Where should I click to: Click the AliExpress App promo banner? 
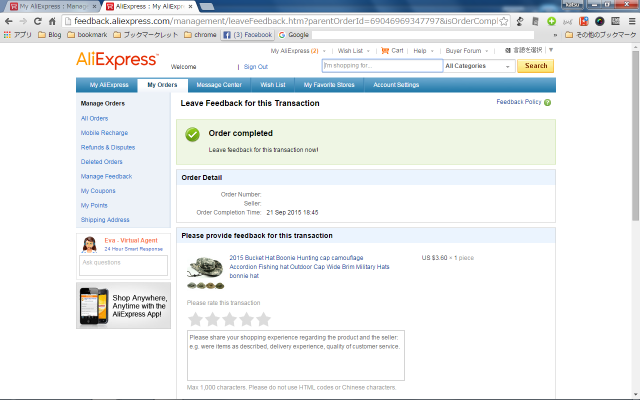123,306
